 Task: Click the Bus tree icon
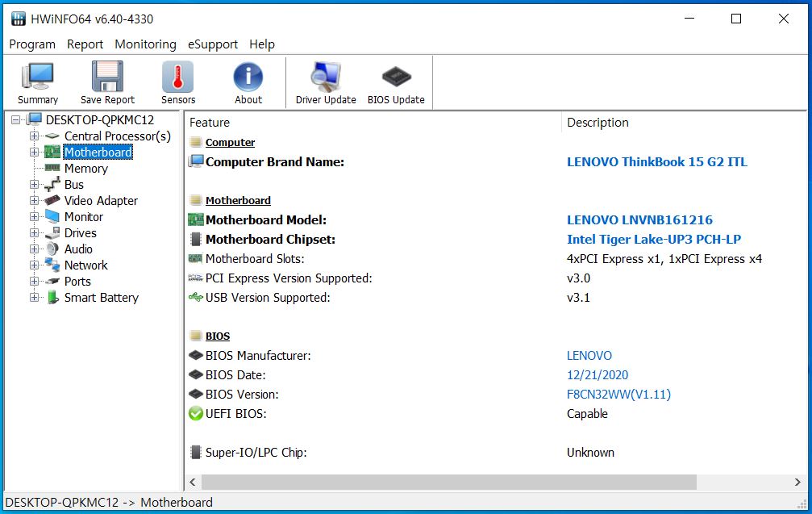(52, 184)
